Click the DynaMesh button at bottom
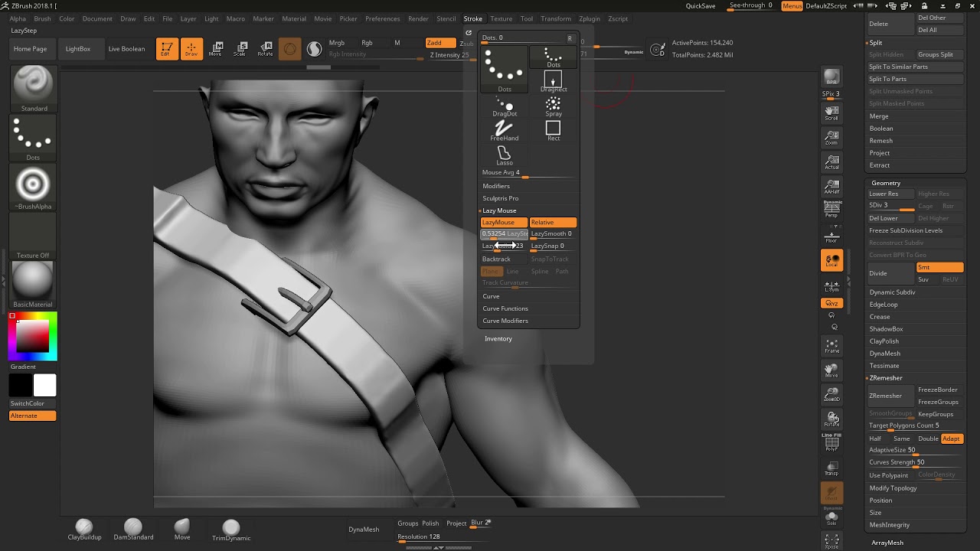Image resolution: width=980 pixels, height=551 pixels. click(364, 530)
